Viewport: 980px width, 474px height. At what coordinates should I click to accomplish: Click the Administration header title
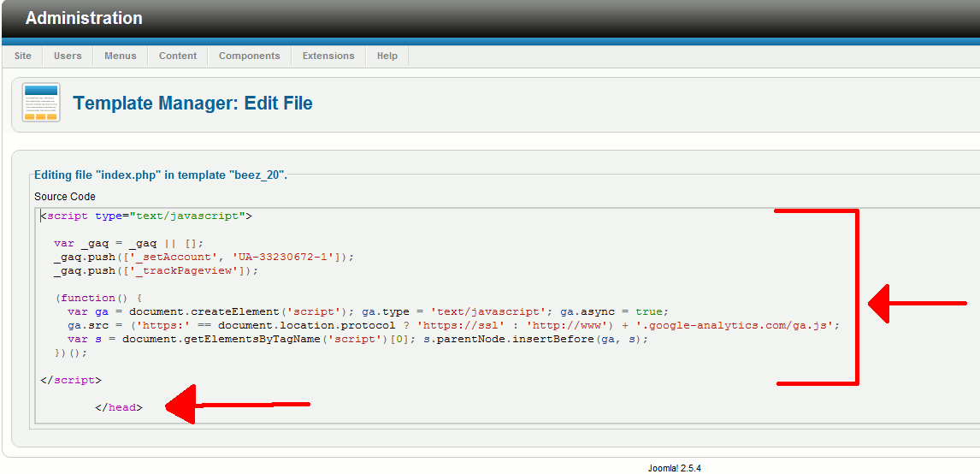[x=84, y=18]
